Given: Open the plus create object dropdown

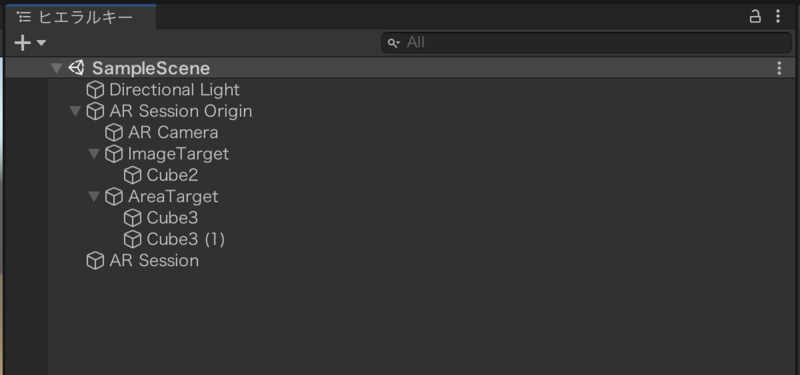Looking at the screenshot, I should [x=30, y=43].
